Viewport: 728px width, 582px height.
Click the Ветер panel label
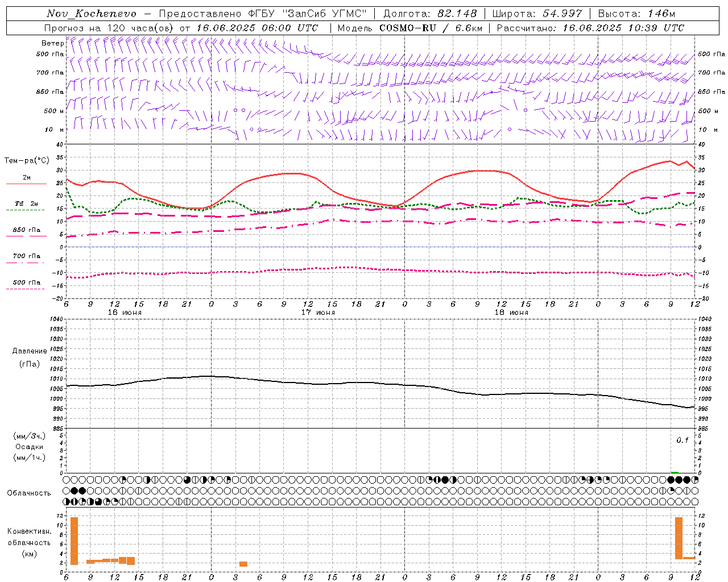coord(52,43)
